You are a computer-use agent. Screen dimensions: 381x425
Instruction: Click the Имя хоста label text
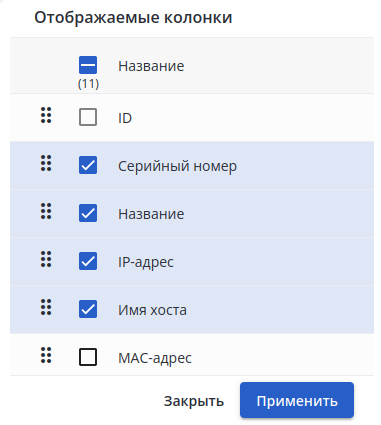[152, 310]
